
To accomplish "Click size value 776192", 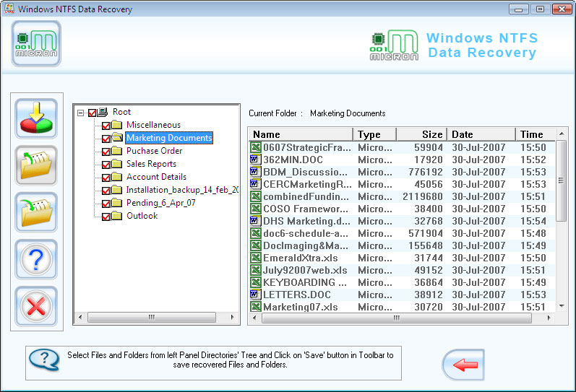I will click(426, 172).
